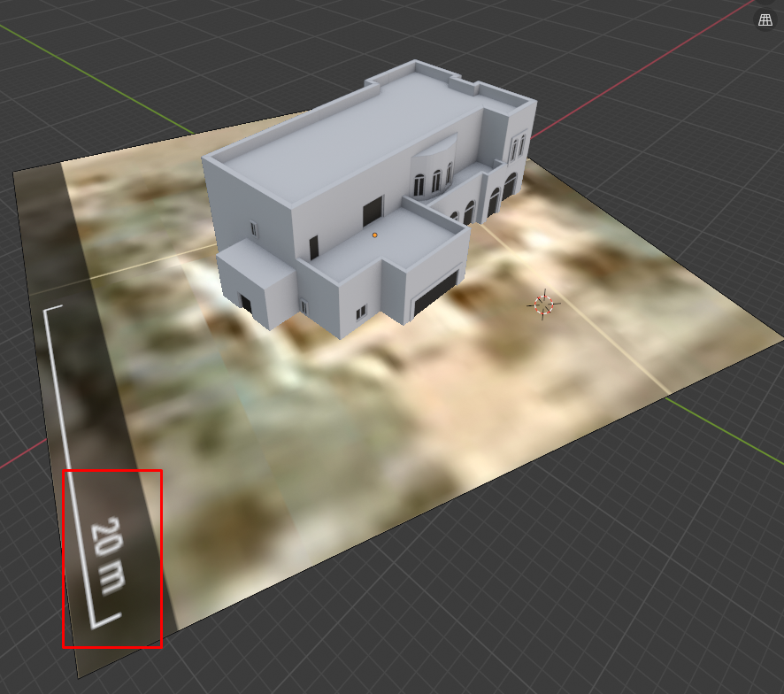
Task: Click the "20 m" scale label
Action: [108, 554]
